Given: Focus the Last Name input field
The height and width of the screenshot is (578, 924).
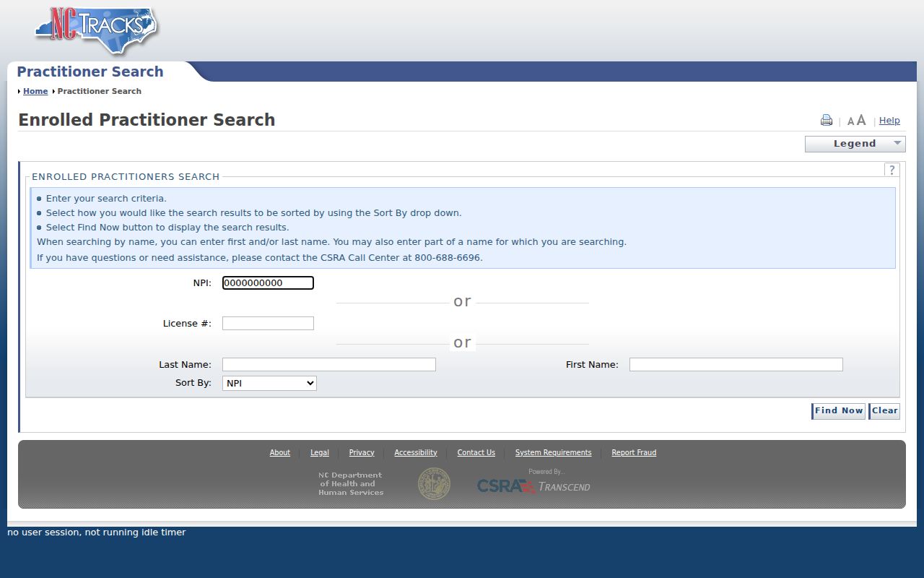Looking at the screenshot, I should [329, 365].
